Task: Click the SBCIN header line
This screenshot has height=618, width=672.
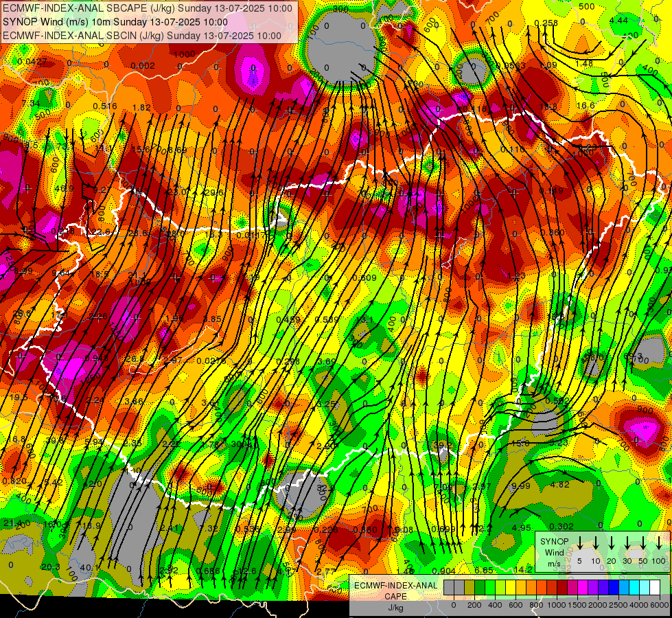Action: click(x=142, y=36)
